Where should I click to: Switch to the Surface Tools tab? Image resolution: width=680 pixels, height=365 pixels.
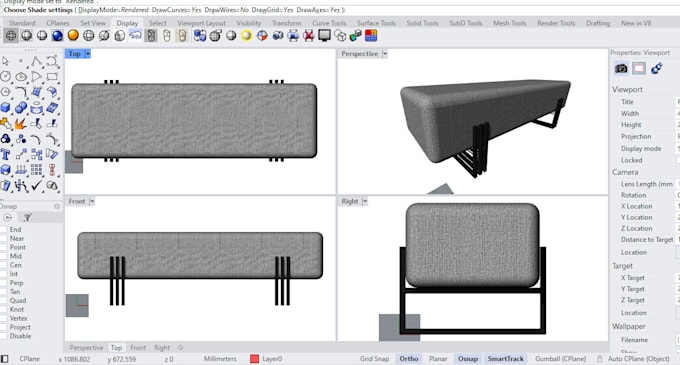tap(376, 23)
